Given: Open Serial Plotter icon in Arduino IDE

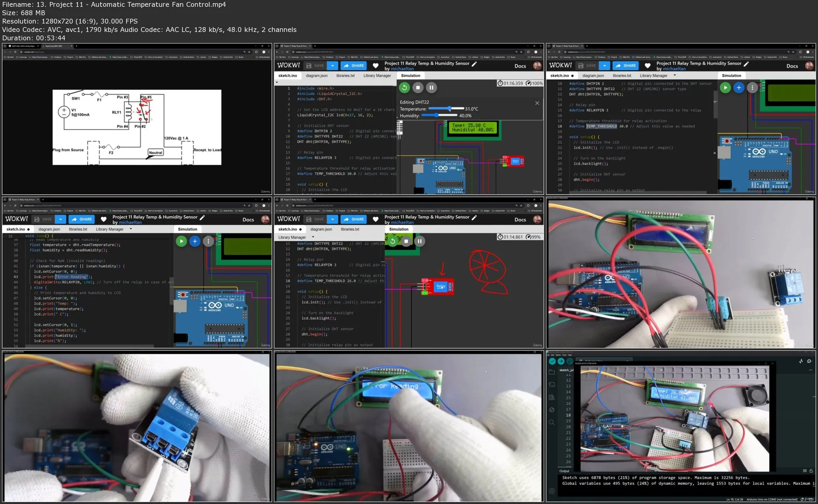Looking at the screenshot, I should click(801, 361).
